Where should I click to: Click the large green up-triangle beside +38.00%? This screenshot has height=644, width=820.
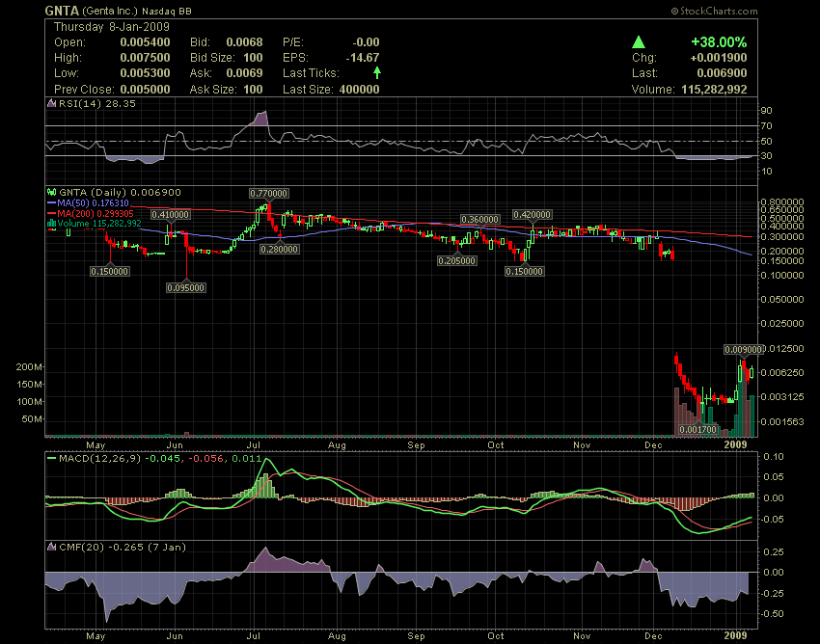pos(638,42)
